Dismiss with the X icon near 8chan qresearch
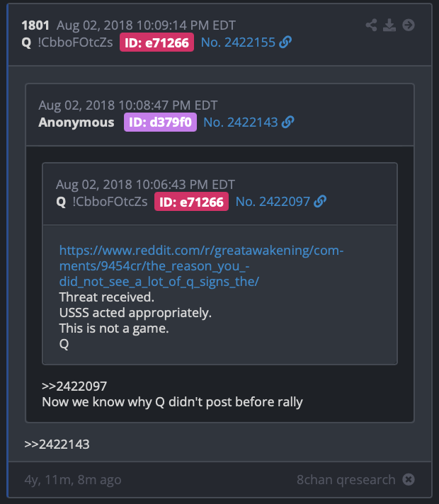The width and height of the screenshot is (439, 504). (409, 479)
